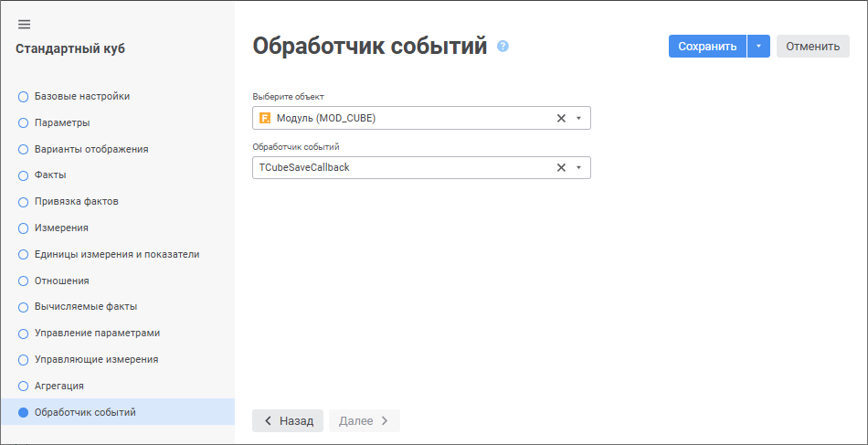Expand the Выберите объект dropdown arrow

(x=578, y=118)
